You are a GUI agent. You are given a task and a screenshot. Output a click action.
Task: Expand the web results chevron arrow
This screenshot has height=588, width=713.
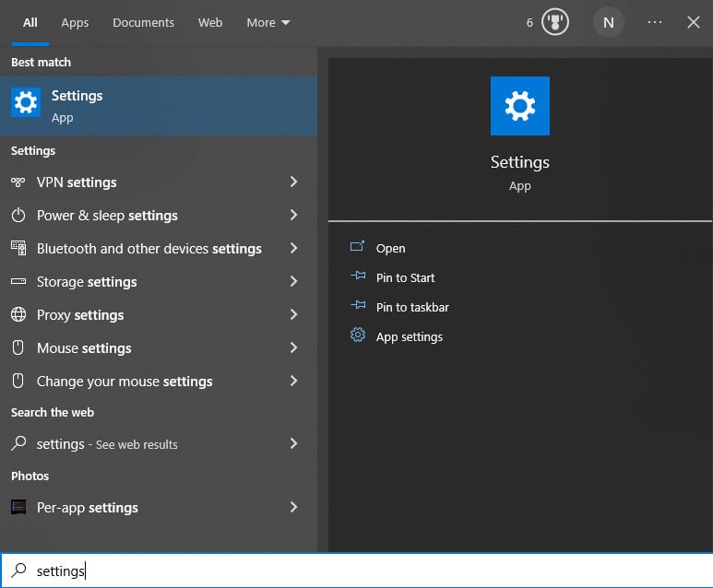pyautogui.click(x=293, y=444)
